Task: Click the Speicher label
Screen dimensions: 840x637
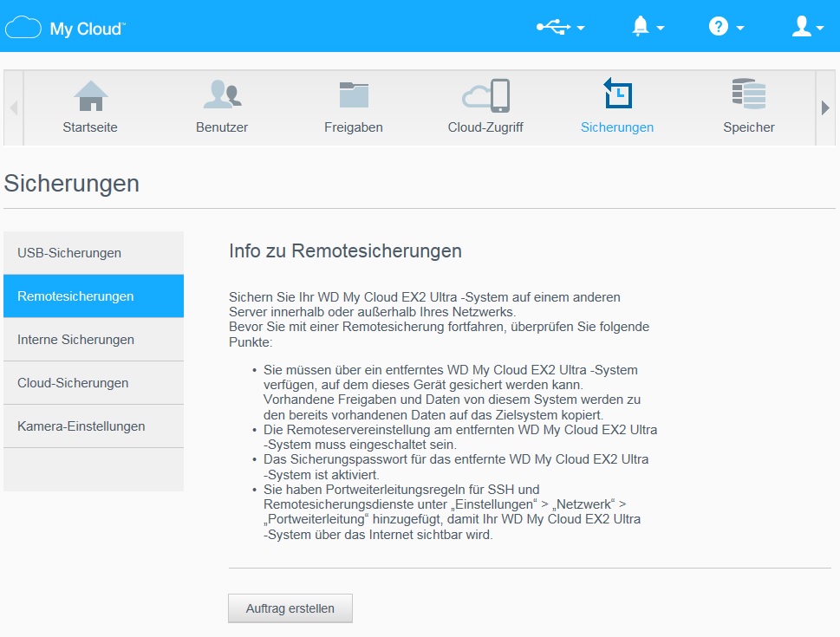Action: (749, 127)
